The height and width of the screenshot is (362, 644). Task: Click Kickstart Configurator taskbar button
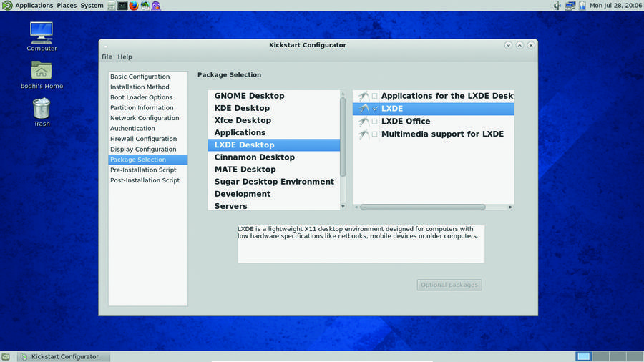(x=64, y=357)
